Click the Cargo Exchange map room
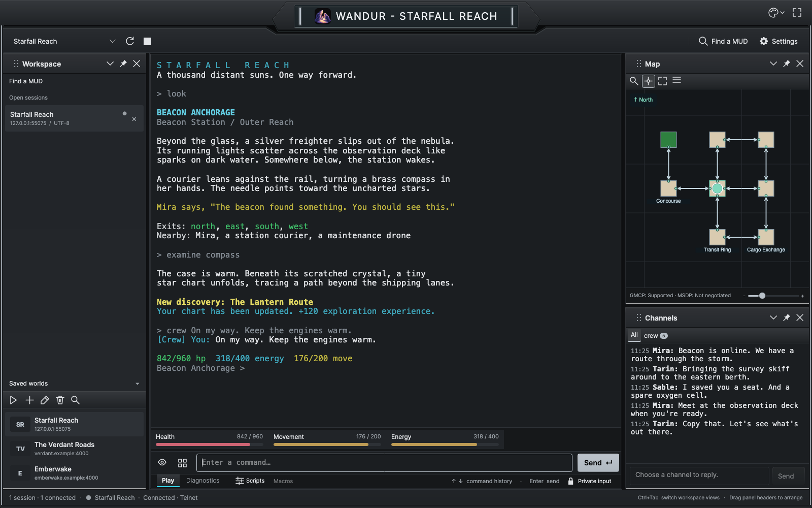Viewport: 812px width, 508px height. 766,237
